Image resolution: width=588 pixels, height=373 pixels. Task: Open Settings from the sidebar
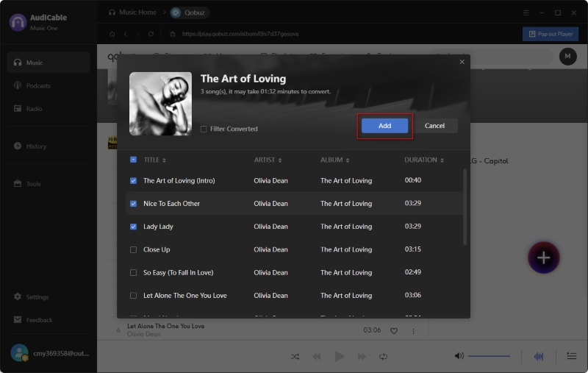click(49, 296)
